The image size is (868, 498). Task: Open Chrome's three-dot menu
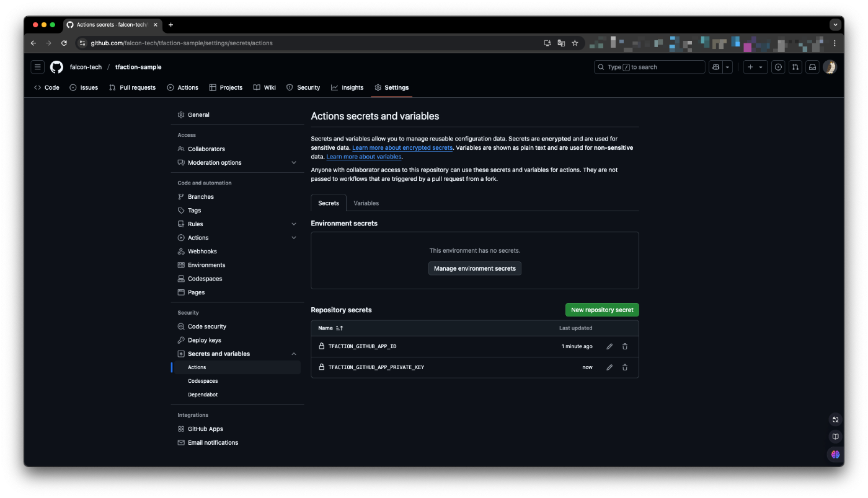(835, 43)
